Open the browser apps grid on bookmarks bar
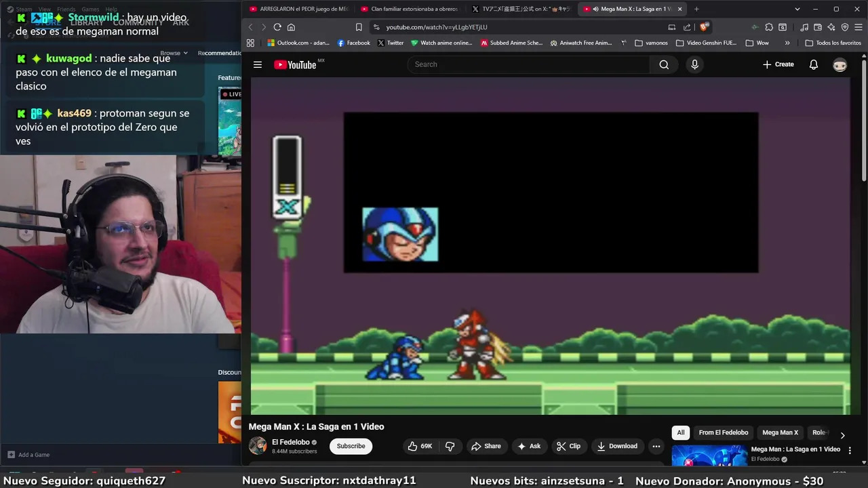 click(250, 43)
